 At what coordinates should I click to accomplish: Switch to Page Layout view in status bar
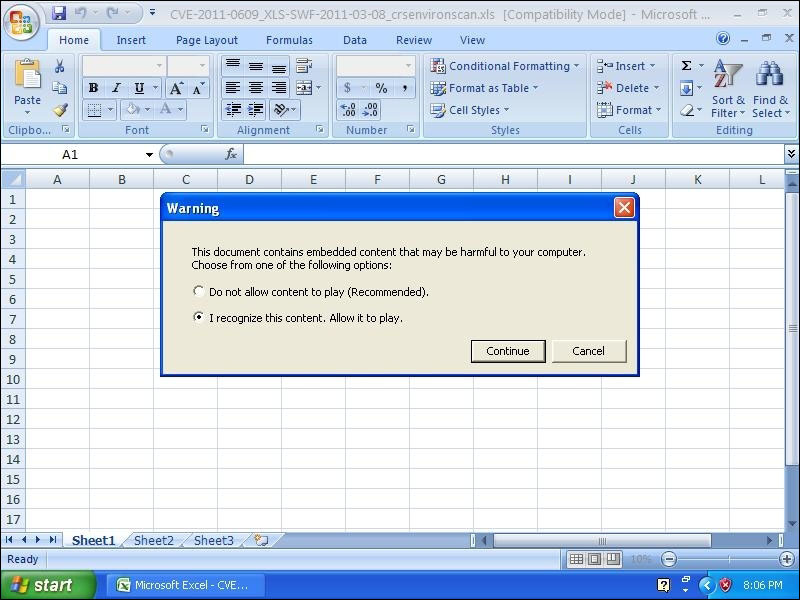click(593, 558)
